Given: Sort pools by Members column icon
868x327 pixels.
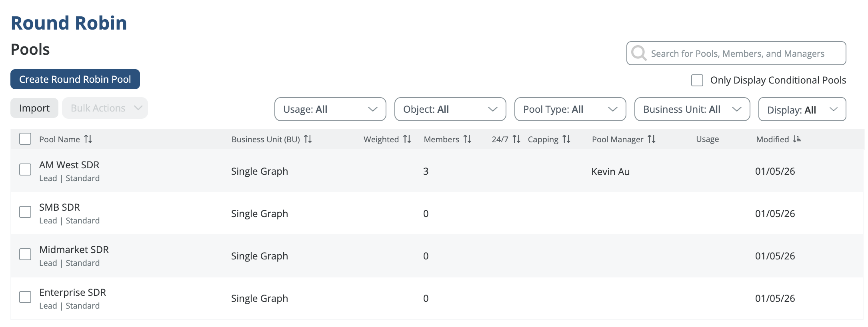Looking at the screenshot, I should point(467,139).
